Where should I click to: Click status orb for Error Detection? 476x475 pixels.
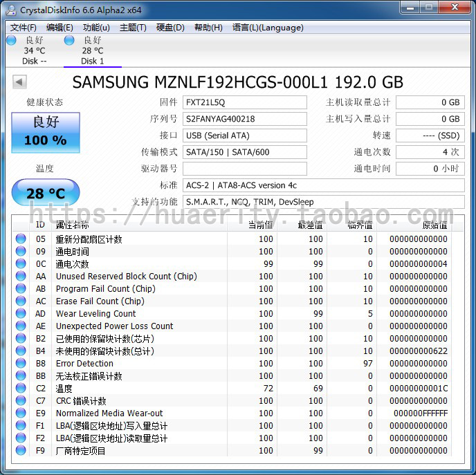[x=21, y=363]
